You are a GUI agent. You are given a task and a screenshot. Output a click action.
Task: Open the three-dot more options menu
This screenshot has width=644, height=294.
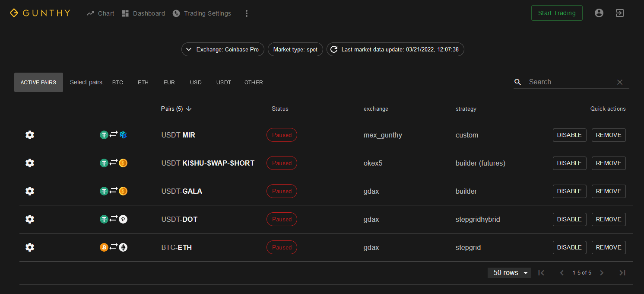(x=247, y=13)
